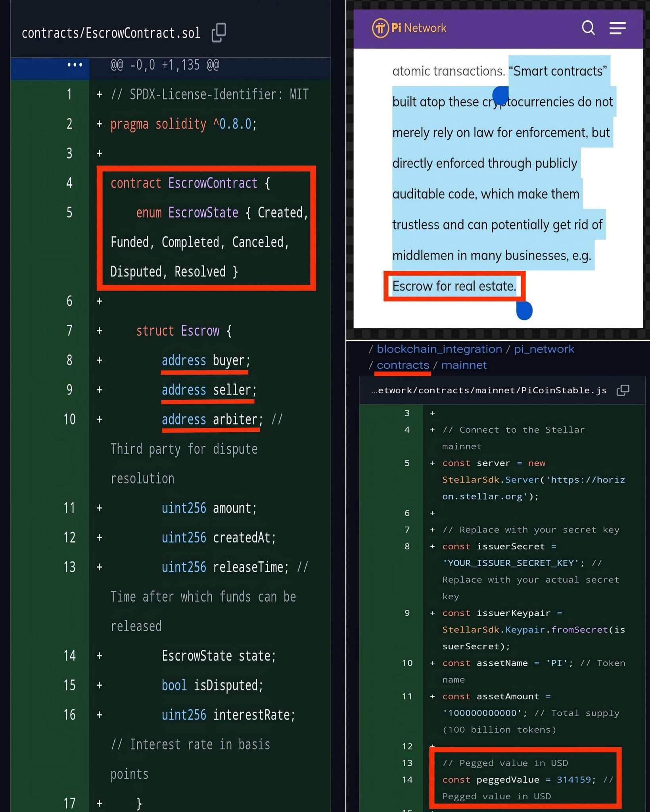The image size is (650, 812).
Task: Copy the EscrowContract.sol file path
Action: tap(219, 33)
